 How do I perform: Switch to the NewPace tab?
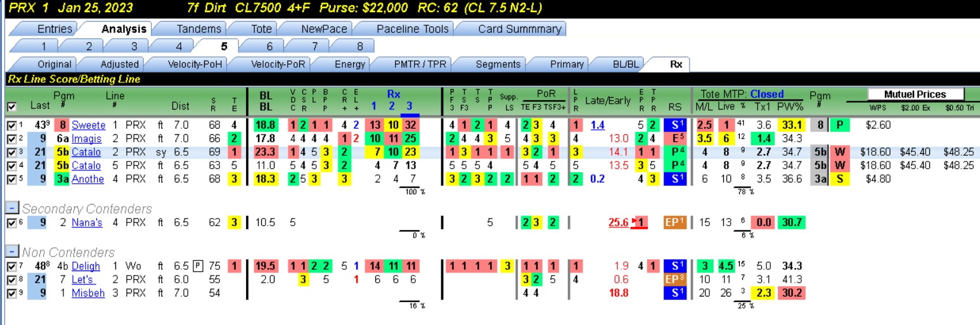coord(323,29)
